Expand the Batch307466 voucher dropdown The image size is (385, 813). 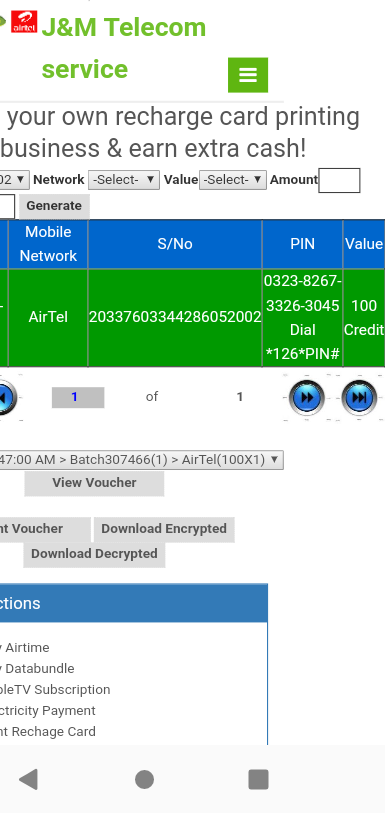pos(141,460)
